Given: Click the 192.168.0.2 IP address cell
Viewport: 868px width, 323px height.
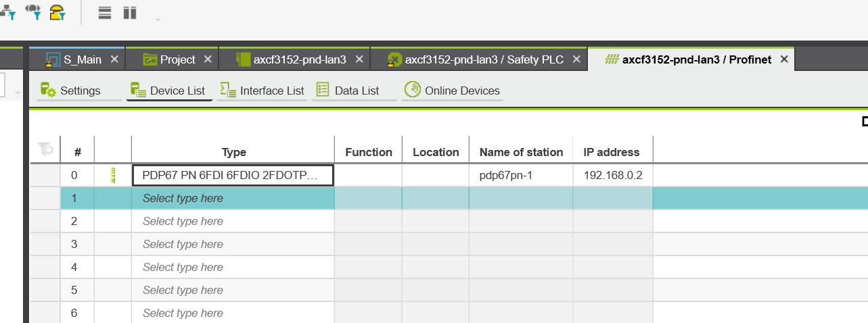Looking at the screenshot, I should (613, 175).
